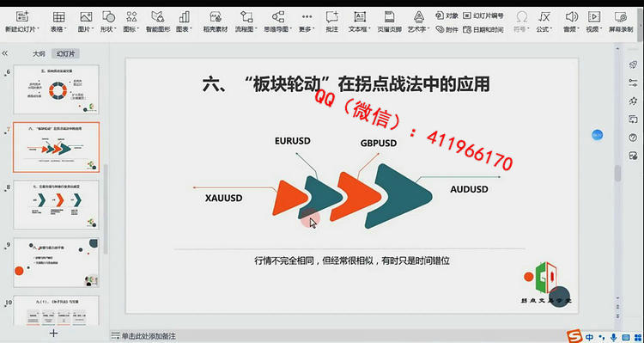
Task: Insert a table with 表格 icon
Action: pyautogui.click(x=58, y=21)
